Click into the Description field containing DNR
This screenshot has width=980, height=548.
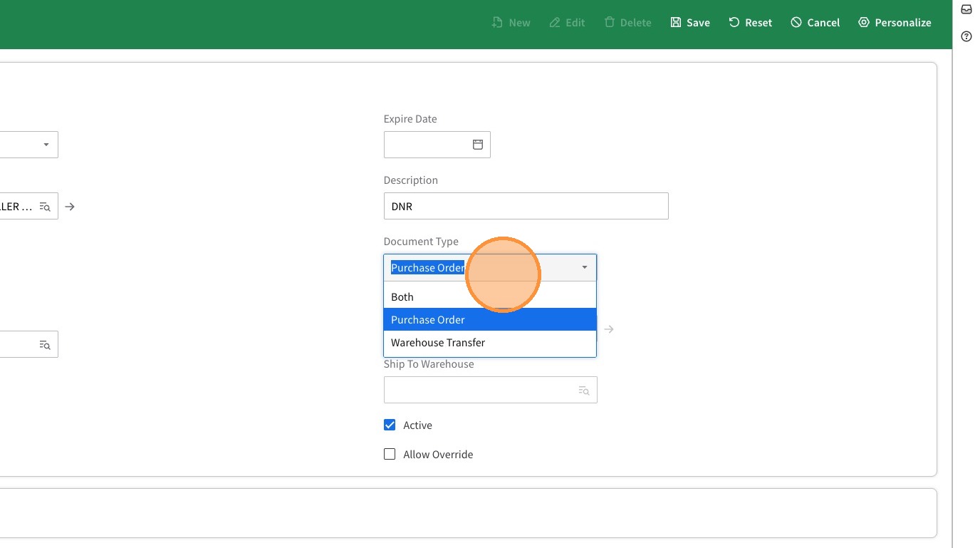click(x=526, y=206)
